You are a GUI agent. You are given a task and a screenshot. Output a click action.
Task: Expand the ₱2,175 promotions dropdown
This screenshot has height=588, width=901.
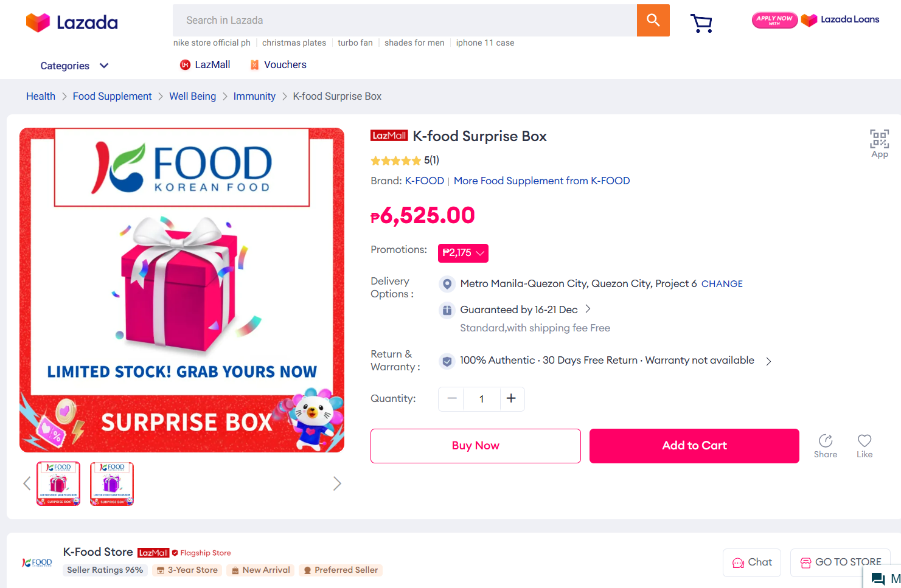coord(463,253)
